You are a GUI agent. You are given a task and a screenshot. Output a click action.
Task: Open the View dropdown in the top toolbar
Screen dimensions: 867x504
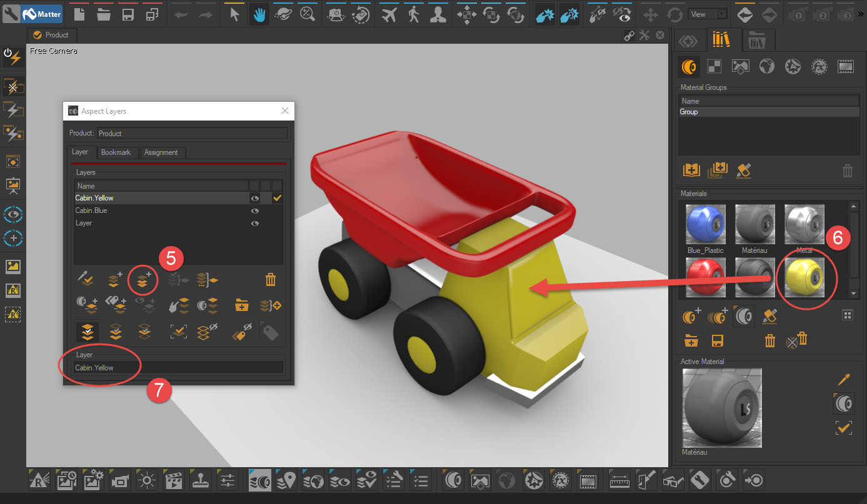pyautogui.click(x=707, y=12)
